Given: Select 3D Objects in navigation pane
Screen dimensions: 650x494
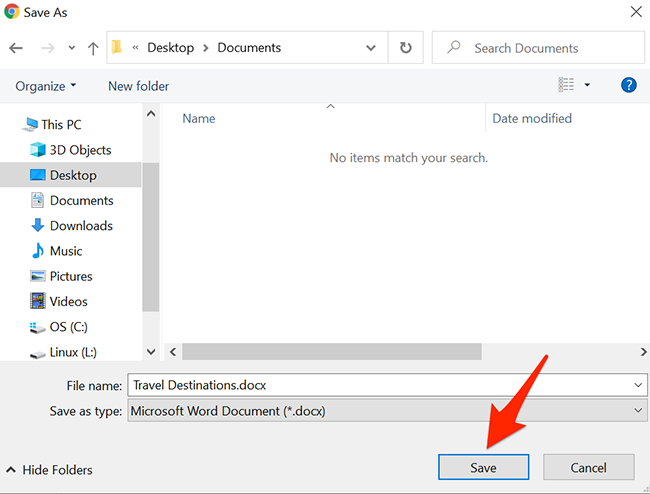Looking at the screenshot, I should 80,150.
